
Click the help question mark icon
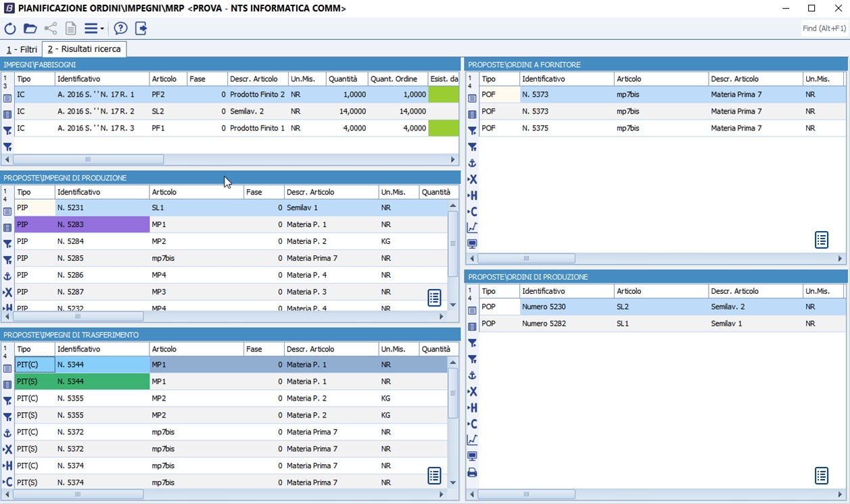coord(120,28)
